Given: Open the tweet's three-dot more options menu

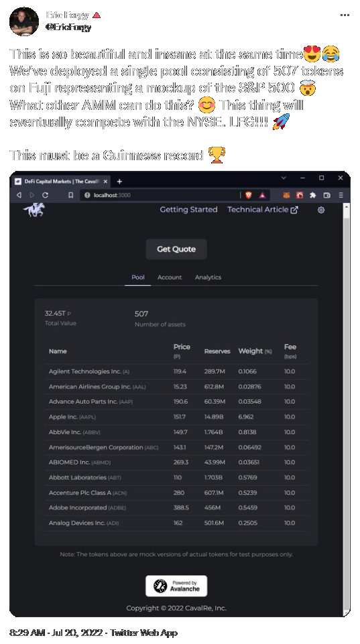Looking at the screenshot, I should tap(345, 15).
